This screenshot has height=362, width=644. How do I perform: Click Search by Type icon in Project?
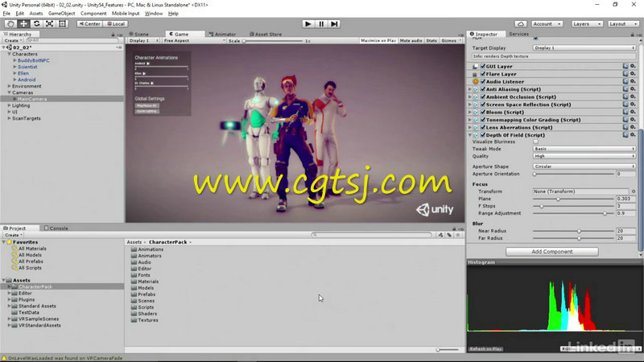[x=440, y=235]
